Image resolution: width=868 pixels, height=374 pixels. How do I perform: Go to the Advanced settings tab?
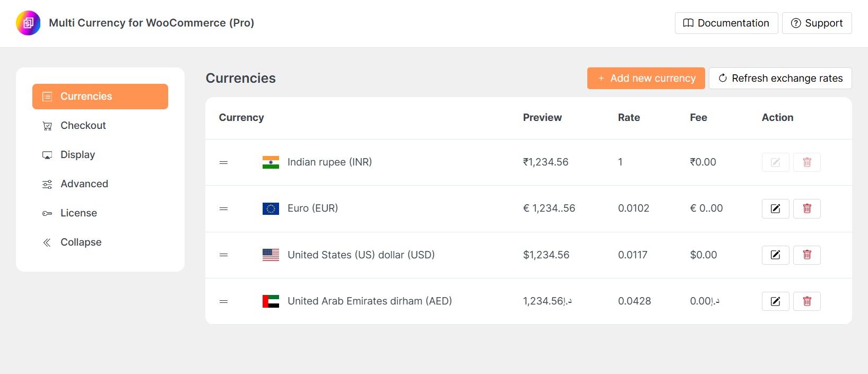pos(84,184)
